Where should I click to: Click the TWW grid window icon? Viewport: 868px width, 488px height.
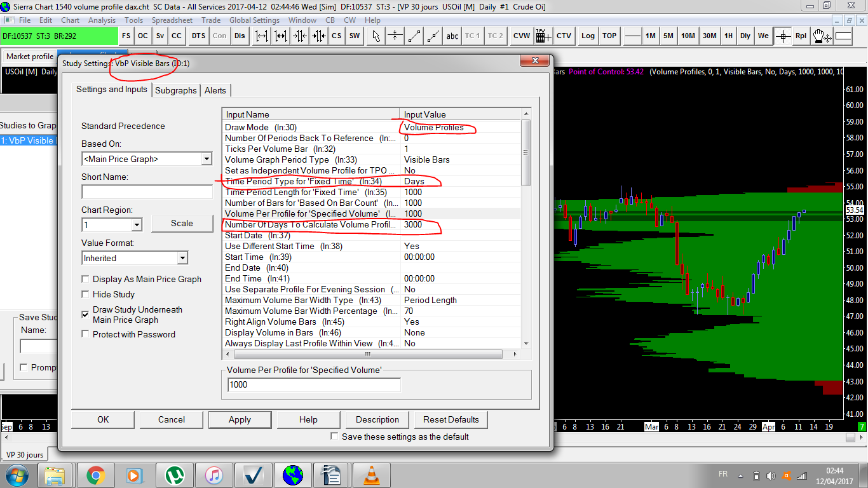(543, 36)
